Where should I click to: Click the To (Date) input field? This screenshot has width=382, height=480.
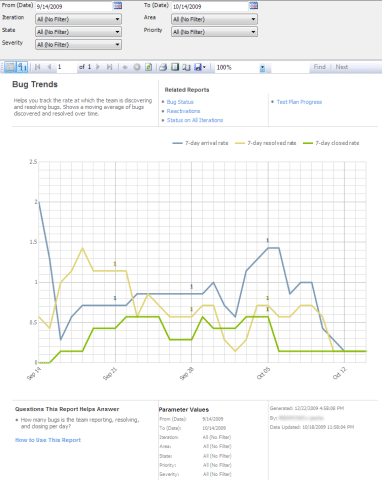(x=210, y=6)
